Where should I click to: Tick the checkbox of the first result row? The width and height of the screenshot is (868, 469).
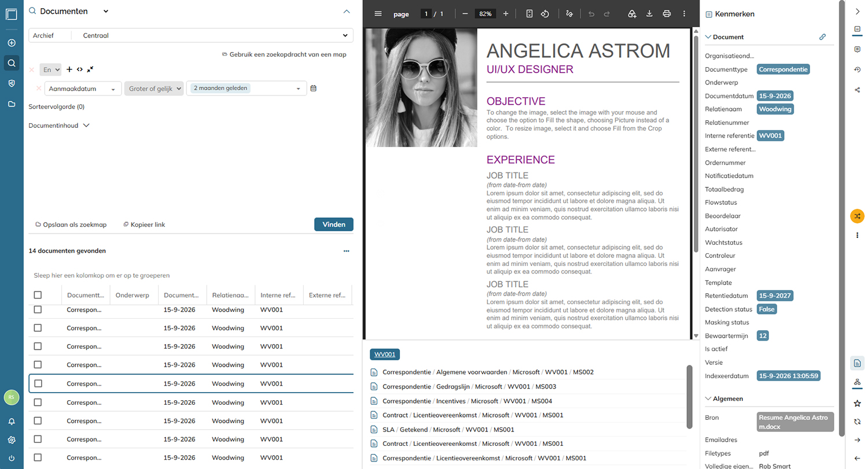coord(38,309)
